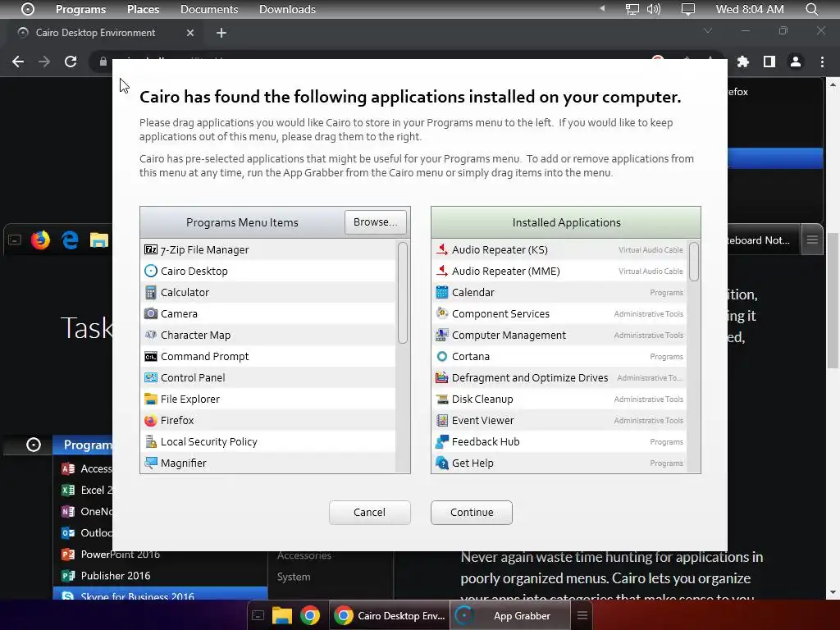Click the Feedback Hub icon

(442, 442)
